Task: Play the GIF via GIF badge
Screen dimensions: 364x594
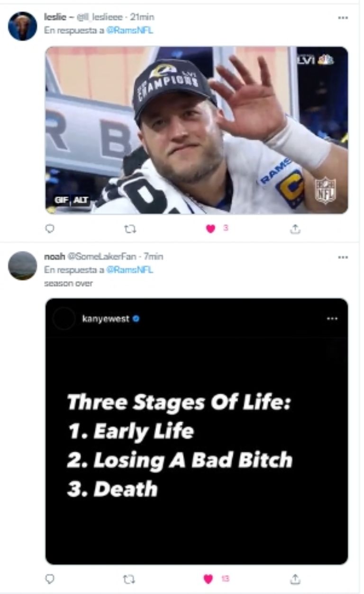Action: [x=61, y=200]
